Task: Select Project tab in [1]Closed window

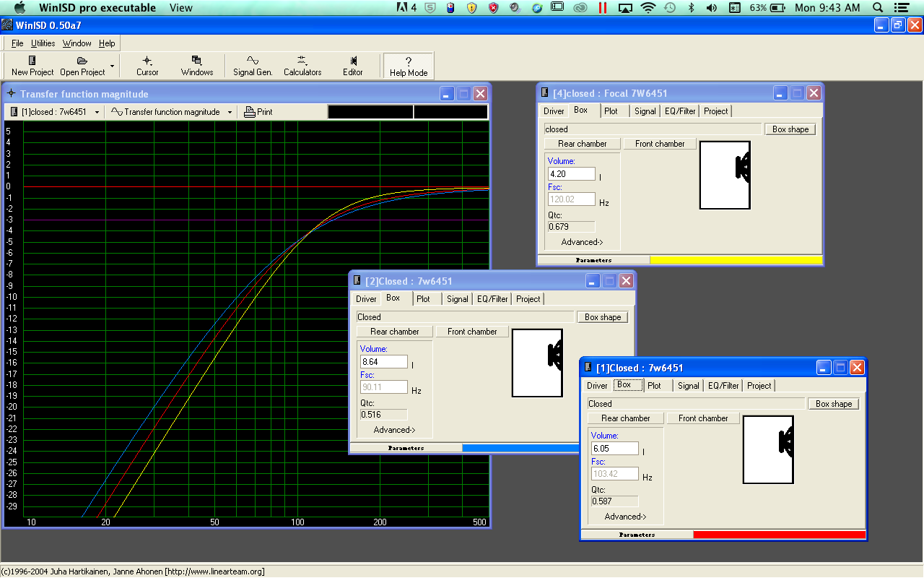Action: (759, 386)
